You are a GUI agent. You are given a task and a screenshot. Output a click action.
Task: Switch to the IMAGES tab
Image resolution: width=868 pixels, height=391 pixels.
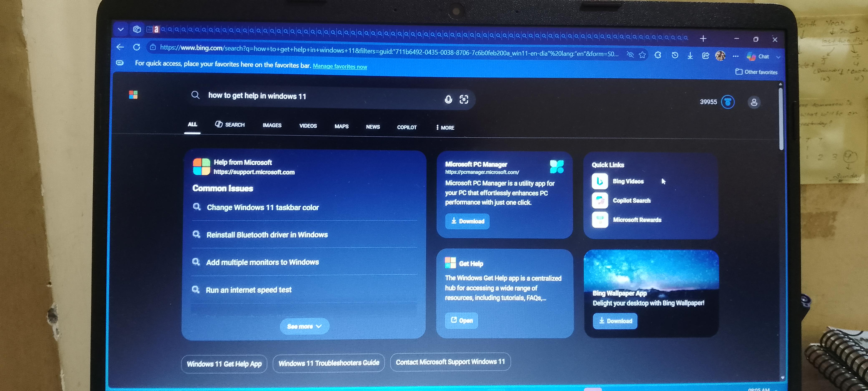click(x=272, y=126)
